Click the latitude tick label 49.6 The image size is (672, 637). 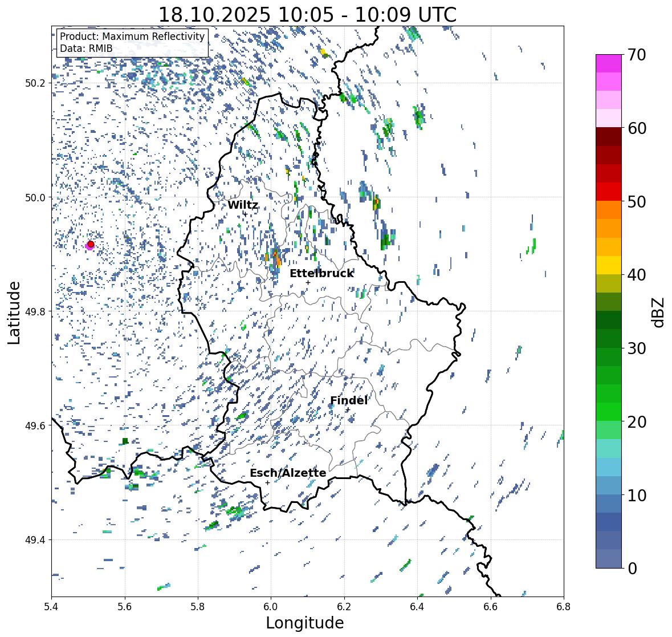(35, 425)
